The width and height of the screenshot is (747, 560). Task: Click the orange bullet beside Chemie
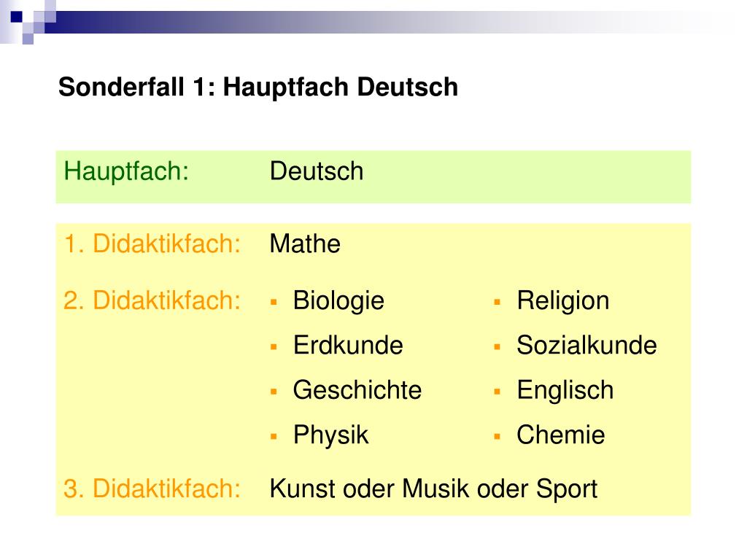[498, 436]
